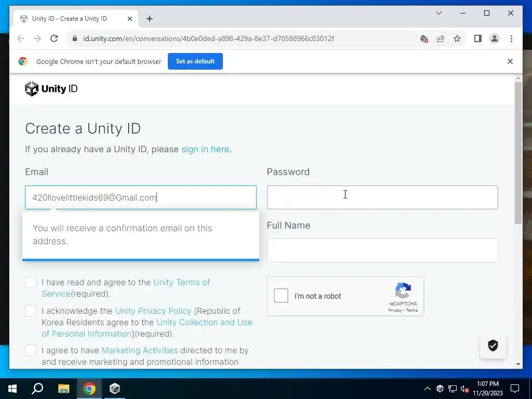Show hidden tray icons chevron

tap(428, 389)
